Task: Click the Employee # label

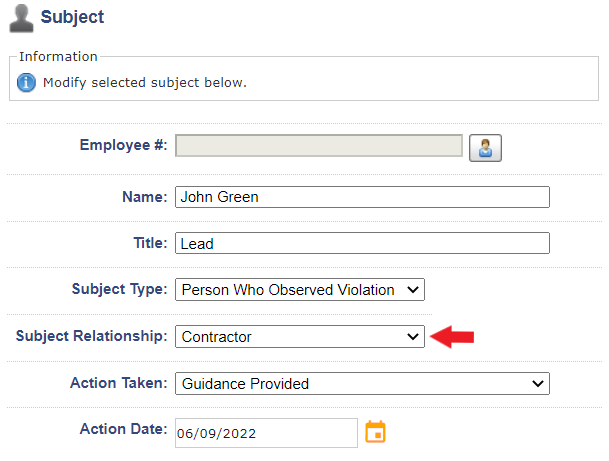Action: pyautogui.click(x=124, y=145)
